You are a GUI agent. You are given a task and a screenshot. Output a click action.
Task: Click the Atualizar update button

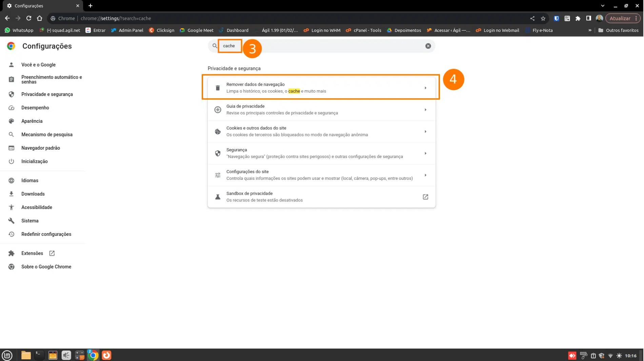click(620, 18)
